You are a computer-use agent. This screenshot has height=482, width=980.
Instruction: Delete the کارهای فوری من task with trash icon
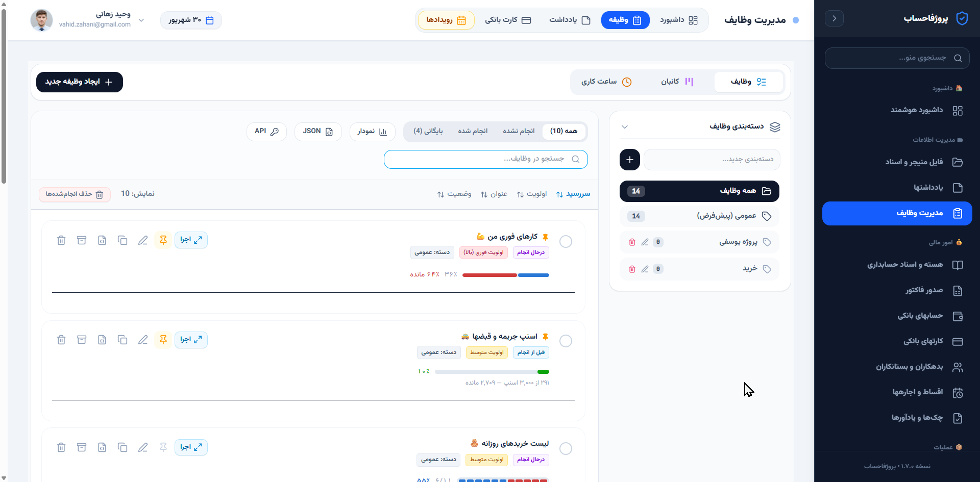tap(61, 240)
